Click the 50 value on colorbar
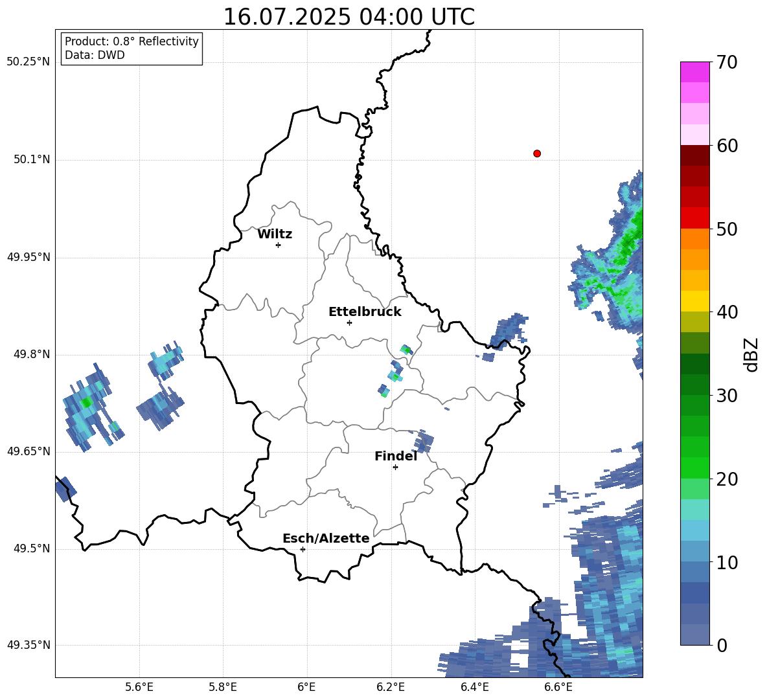This screenshot has height=700, width=767. coord(727,229)
